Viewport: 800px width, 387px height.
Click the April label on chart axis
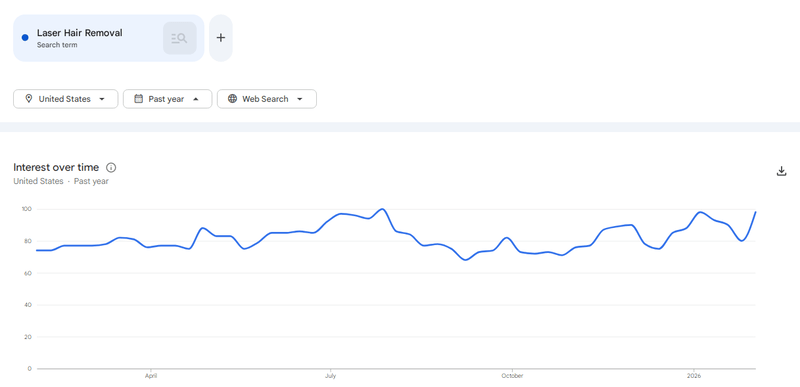pyautogui.click(x=151, y=376)
